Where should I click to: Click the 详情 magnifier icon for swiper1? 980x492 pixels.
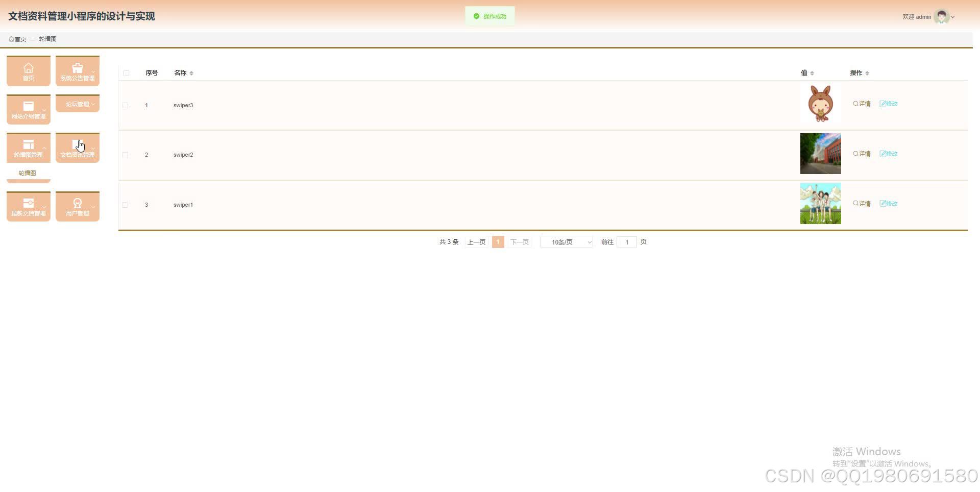855,204
